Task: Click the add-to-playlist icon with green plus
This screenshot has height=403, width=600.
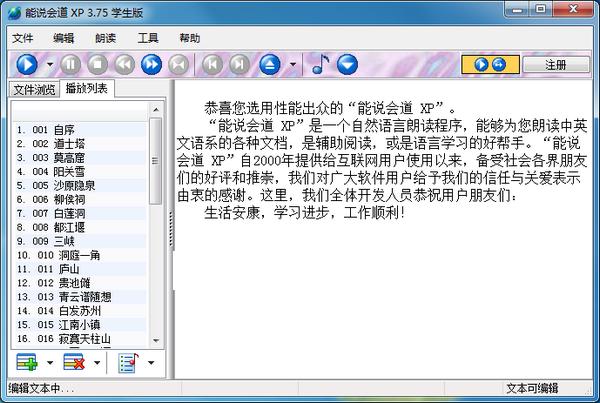Action: click(27, 362)
